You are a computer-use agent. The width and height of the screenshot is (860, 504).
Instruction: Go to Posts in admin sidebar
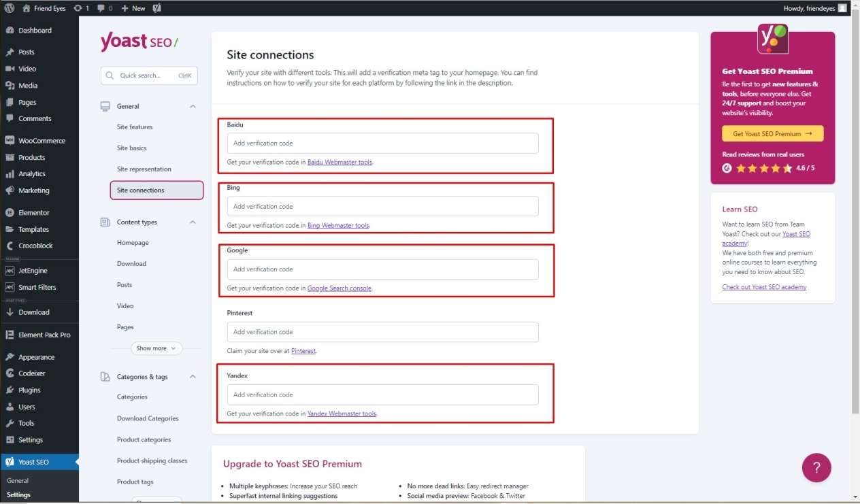[27, 52]
